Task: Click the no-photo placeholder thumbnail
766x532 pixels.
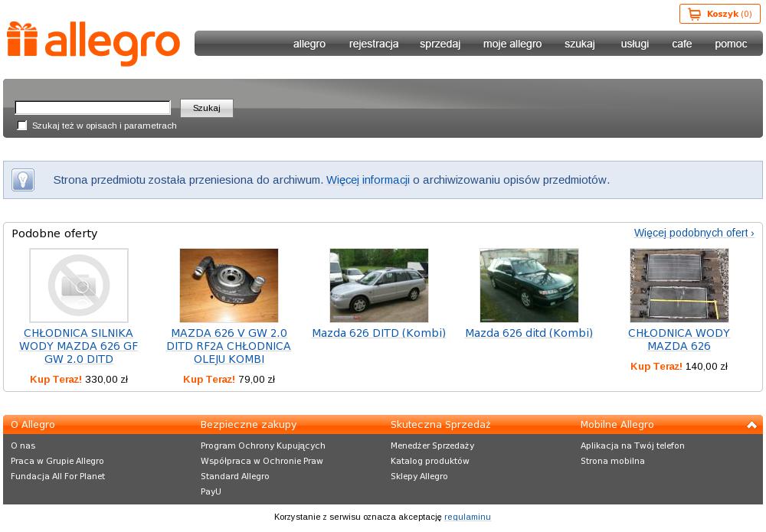Action: click(x=79, y=286)
